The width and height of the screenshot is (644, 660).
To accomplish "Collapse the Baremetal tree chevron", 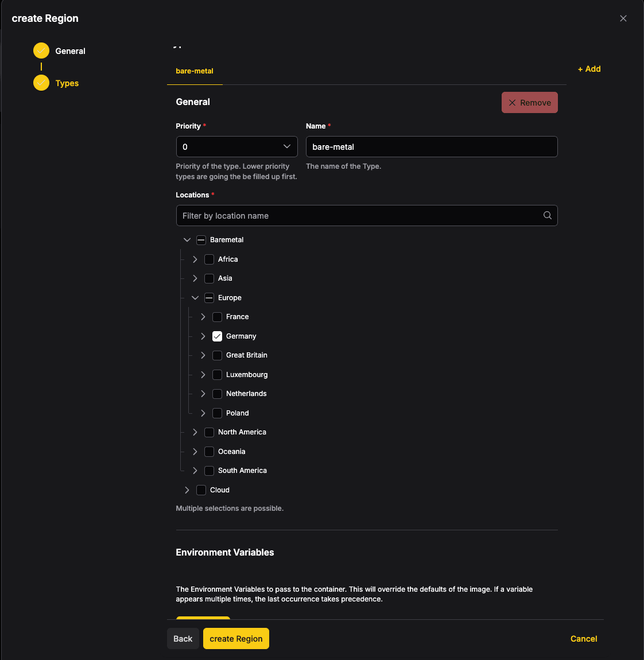I will point(187,240).
